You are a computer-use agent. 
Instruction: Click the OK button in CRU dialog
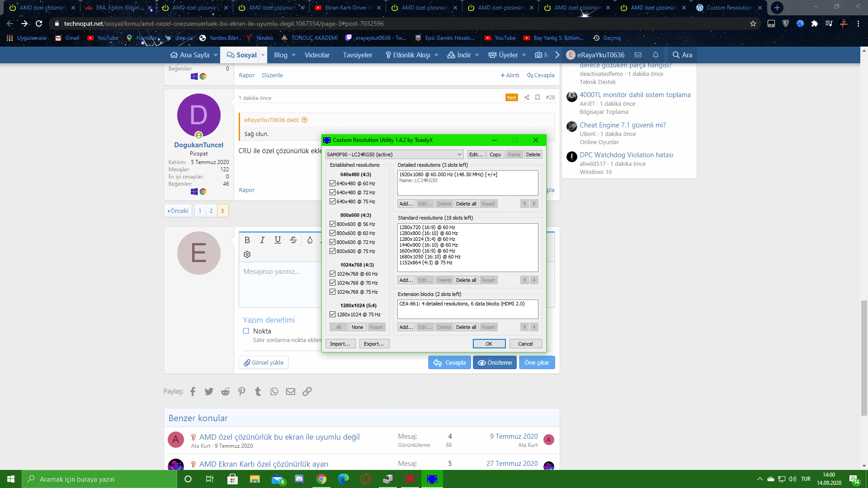click(489, 344)
